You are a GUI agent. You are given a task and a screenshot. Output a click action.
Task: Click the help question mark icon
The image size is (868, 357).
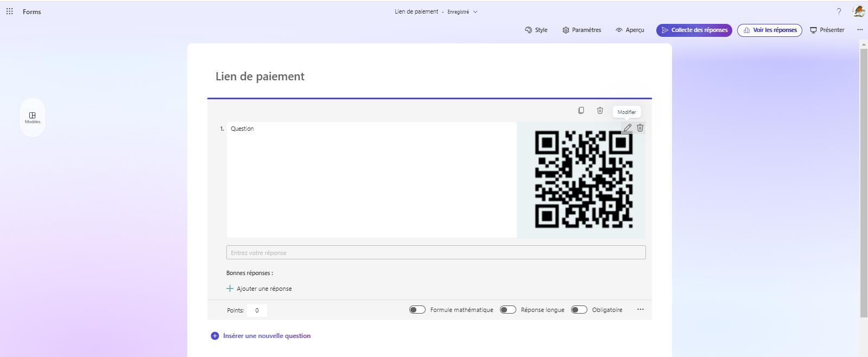[x=839, y=11]
